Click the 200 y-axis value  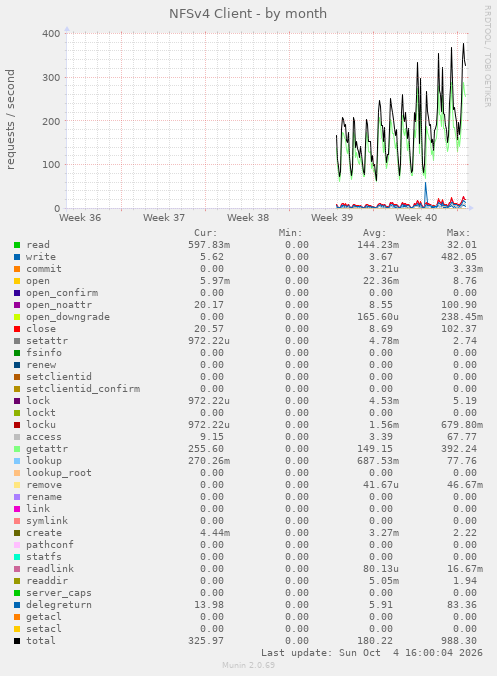pos(51,121)
